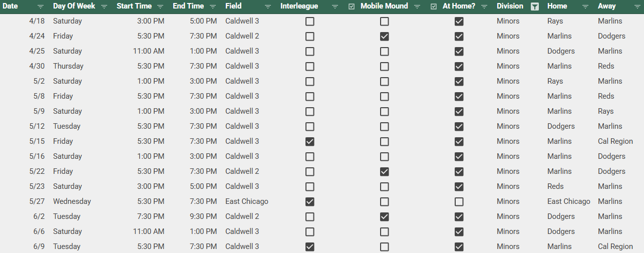Check Interleague for the 4/18 game
Screen dimensions: 644x253
[x=310, y=22]
